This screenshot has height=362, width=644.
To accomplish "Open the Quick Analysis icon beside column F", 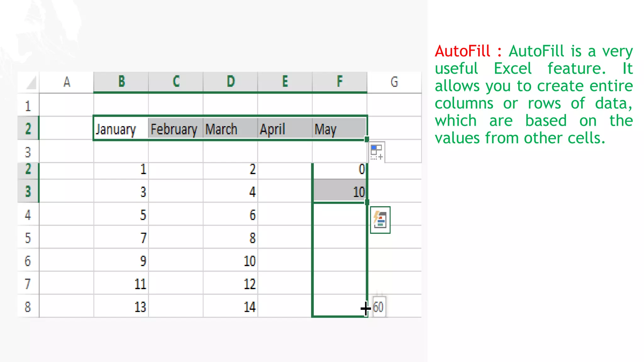I will point(380,220).
